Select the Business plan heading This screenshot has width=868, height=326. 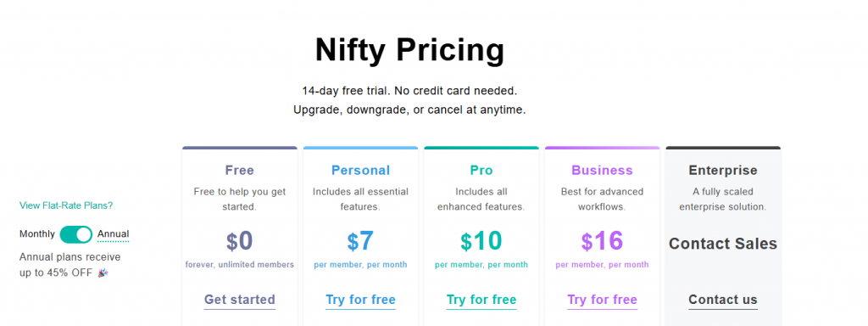[603, 170]
